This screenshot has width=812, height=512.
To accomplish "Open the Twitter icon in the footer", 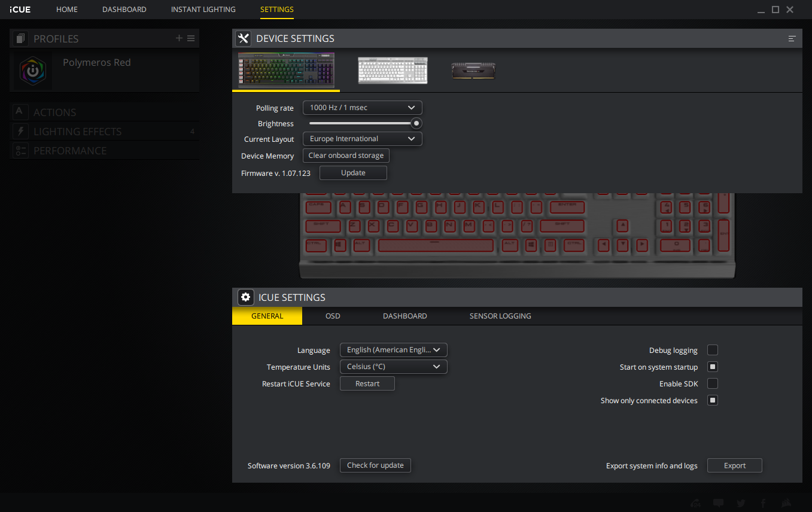I will click(x=741, y=503).
